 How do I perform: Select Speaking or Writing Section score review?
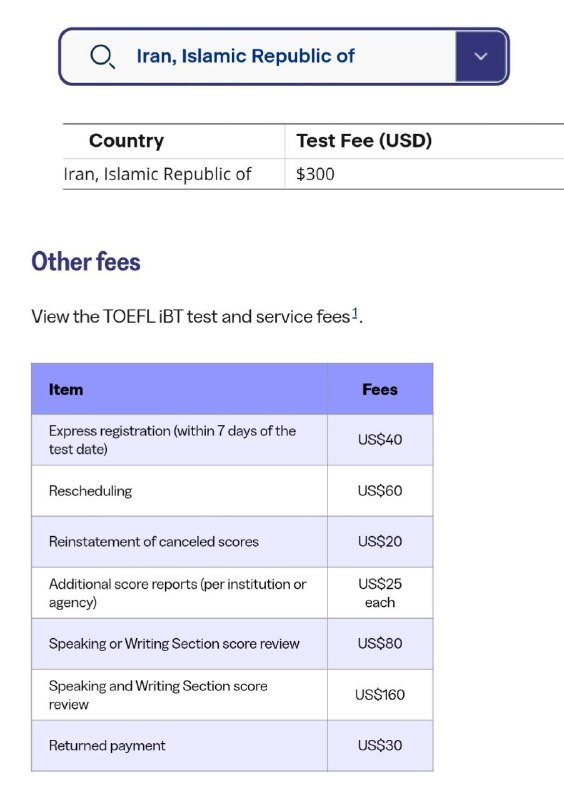232,644
